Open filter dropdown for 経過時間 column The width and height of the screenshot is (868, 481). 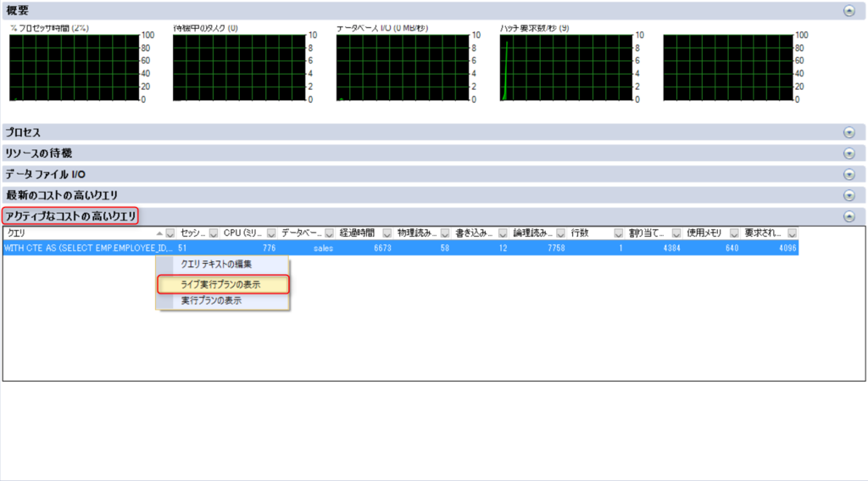point(387,233)
